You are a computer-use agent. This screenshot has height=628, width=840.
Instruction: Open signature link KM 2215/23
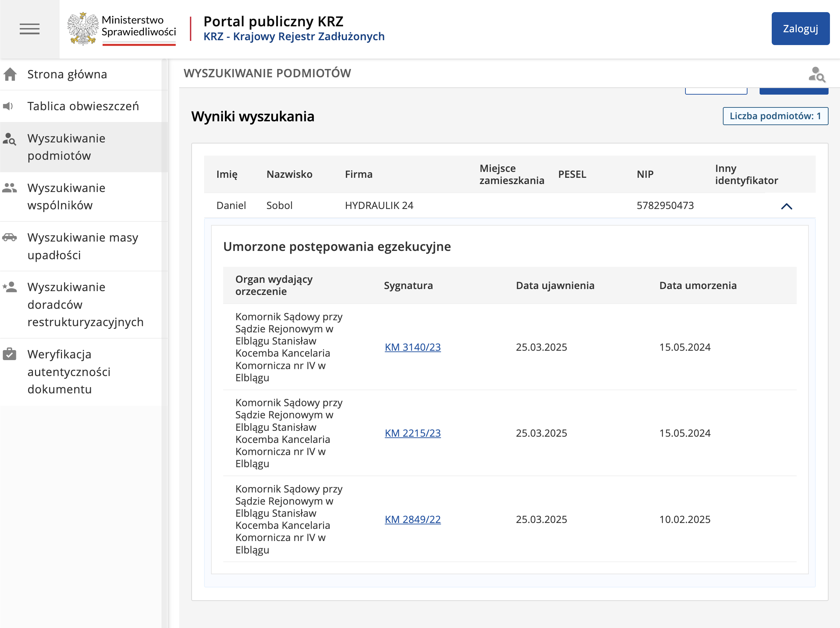click(412, 433)
